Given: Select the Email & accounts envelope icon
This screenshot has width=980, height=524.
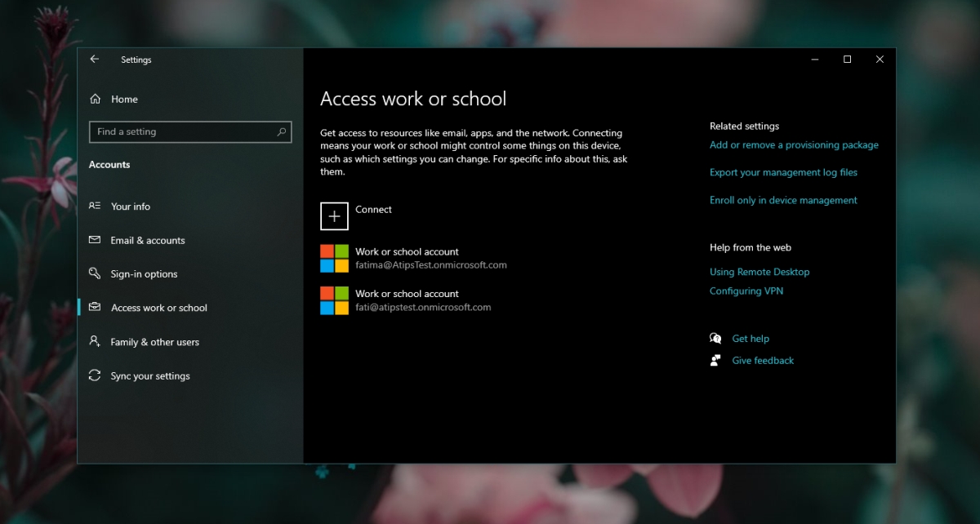Looking at the screenshot, I should (96, 240).
